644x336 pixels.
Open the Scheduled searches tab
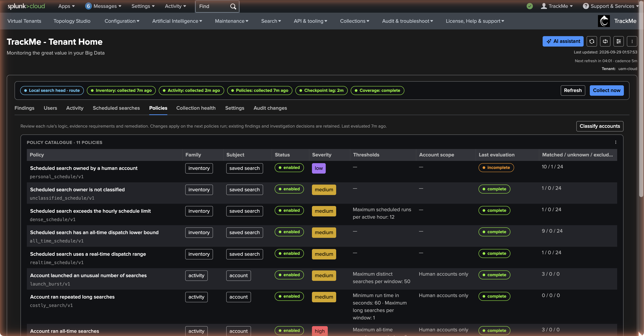116,108
